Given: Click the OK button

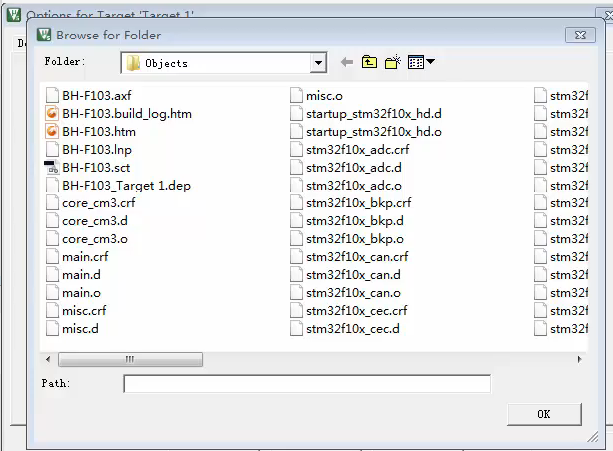Looking at the screenshot, I should click(544, 414).
